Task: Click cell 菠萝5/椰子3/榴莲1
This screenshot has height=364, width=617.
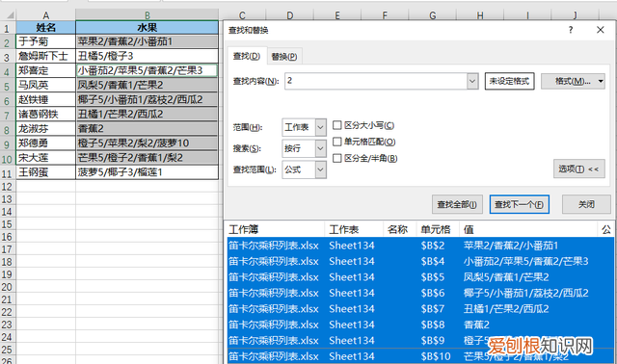Action: coord(148,172)
